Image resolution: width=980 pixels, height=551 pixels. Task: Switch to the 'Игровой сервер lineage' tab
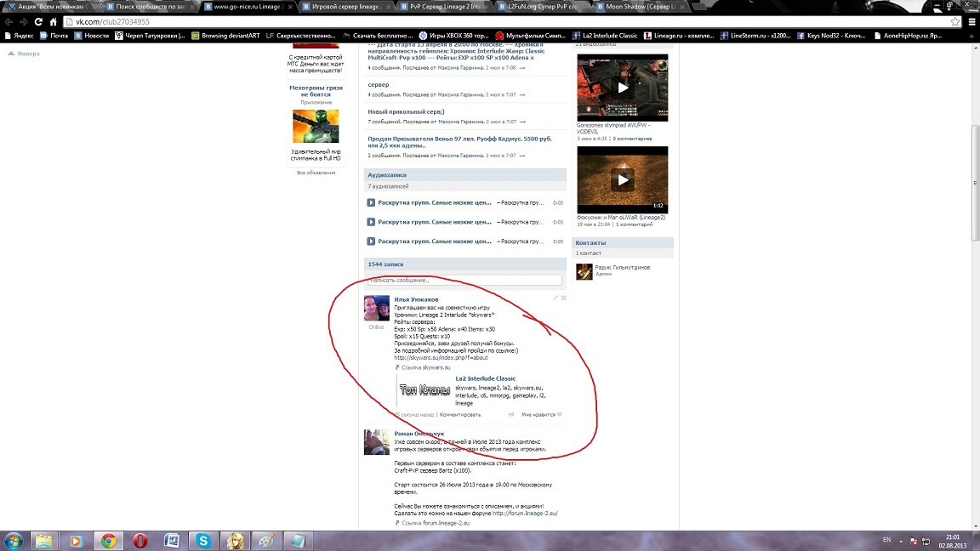pos(345,6)
